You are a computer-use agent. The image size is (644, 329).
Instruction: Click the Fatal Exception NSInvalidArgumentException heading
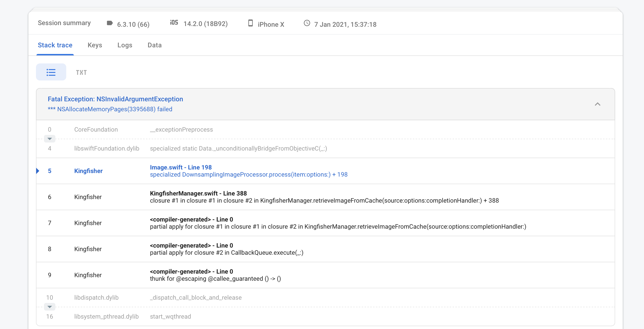(x=115, y=99)
